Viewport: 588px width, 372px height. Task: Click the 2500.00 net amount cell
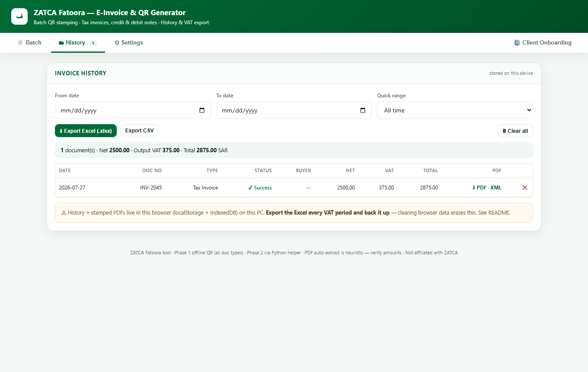coord(346,188)
